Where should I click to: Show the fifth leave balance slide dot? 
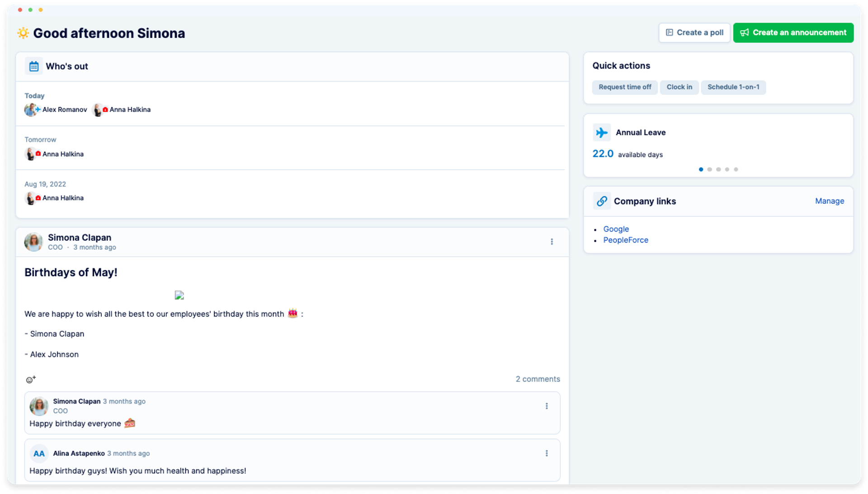(736, 169)
